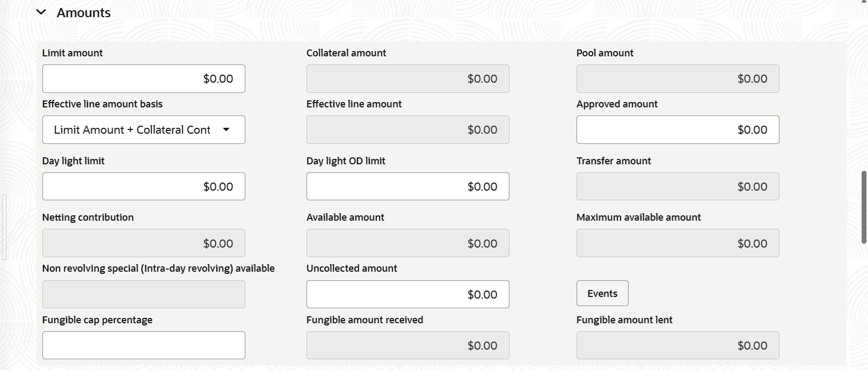868x370 pixels.
Task: Focus the Day light limit field
Action: [143, 187]
